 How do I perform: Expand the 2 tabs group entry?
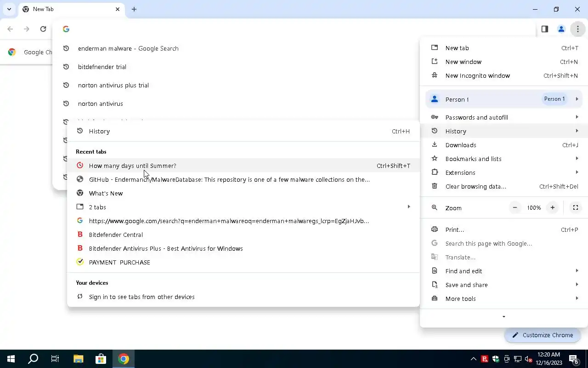(x=243, y=207)
